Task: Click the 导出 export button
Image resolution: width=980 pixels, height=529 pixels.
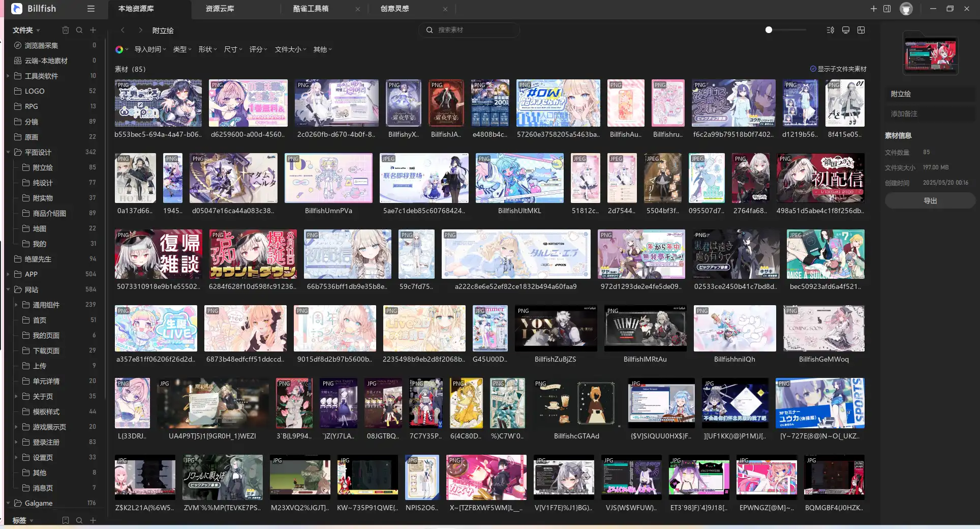Action: point(930,200)
